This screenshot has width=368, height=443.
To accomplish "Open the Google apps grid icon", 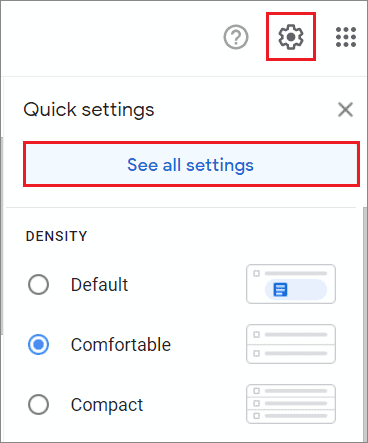I will tap(346, 37).
